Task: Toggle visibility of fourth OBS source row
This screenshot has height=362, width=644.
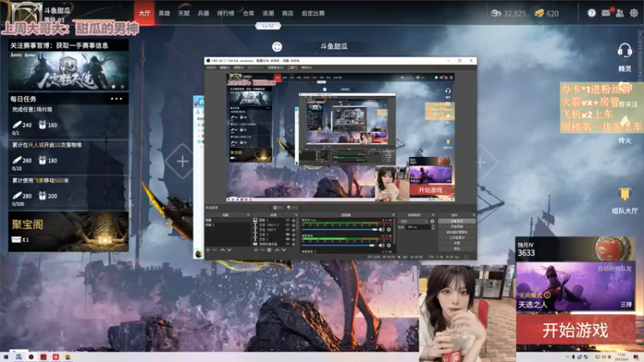Action: point(288,234)
